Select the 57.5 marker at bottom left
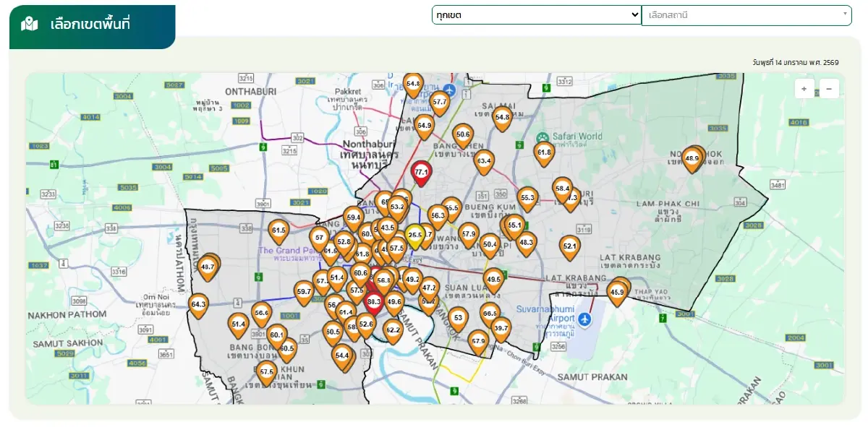The height and width of the screenshot is (427, 868). click(266, 373)
